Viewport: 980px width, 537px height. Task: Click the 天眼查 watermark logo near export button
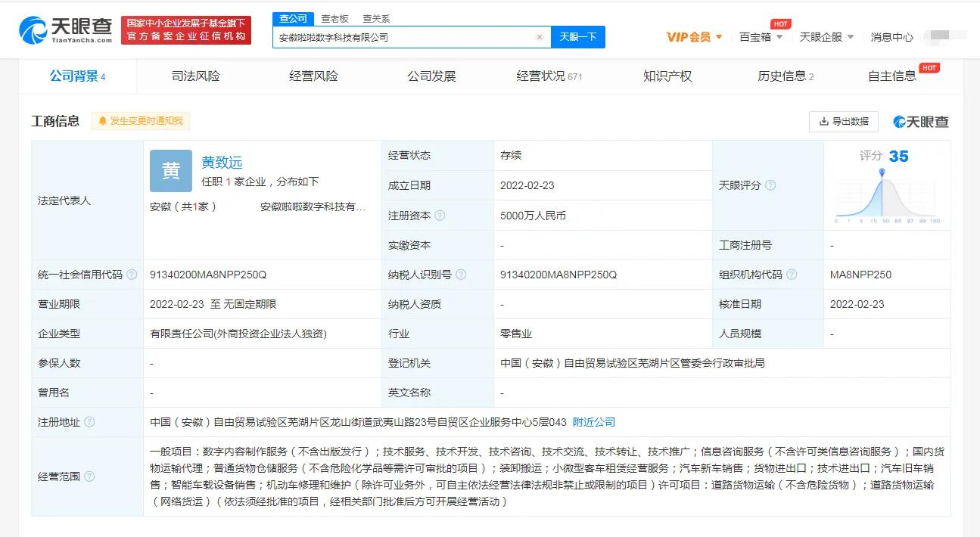(920, 121)
